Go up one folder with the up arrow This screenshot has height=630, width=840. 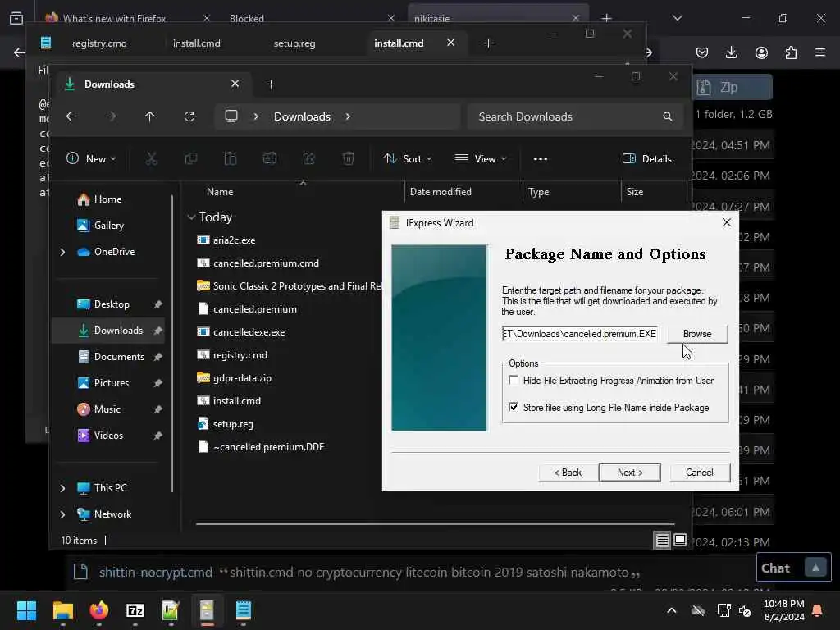pyautogui.click(x=150, y=116)
